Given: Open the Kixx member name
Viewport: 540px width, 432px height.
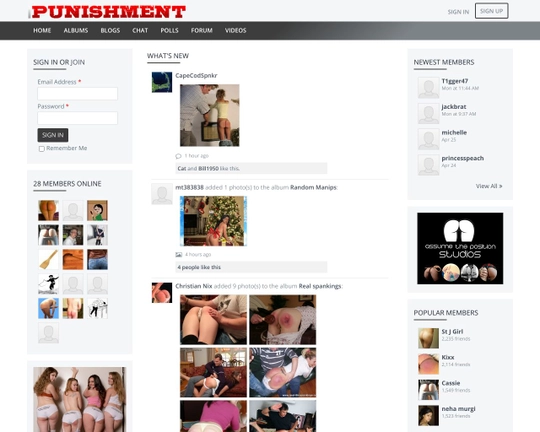Looking at the screenshot, I should [x=448, y=357].
